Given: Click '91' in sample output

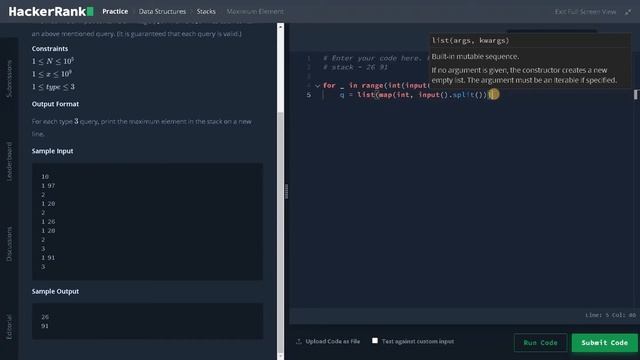Looking at the screenshot, I should click(45, 326).
